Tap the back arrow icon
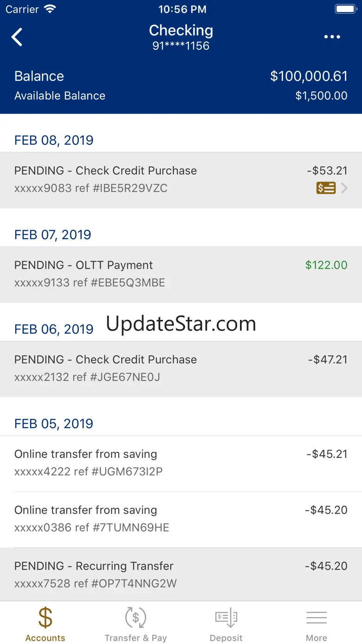The image size is (362, 644). click(17, 37)
